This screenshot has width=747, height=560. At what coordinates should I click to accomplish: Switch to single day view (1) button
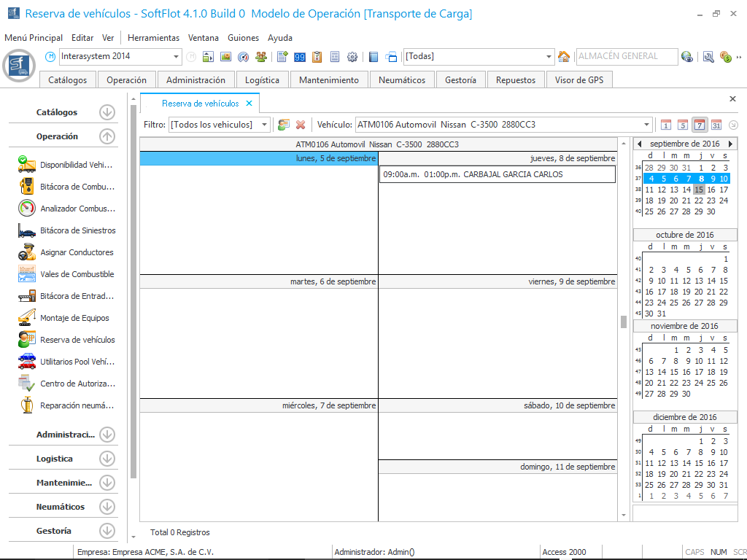(665, 125)
